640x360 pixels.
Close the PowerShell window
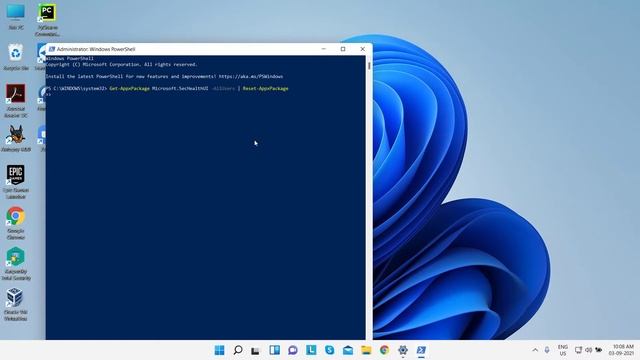(362, 49)
